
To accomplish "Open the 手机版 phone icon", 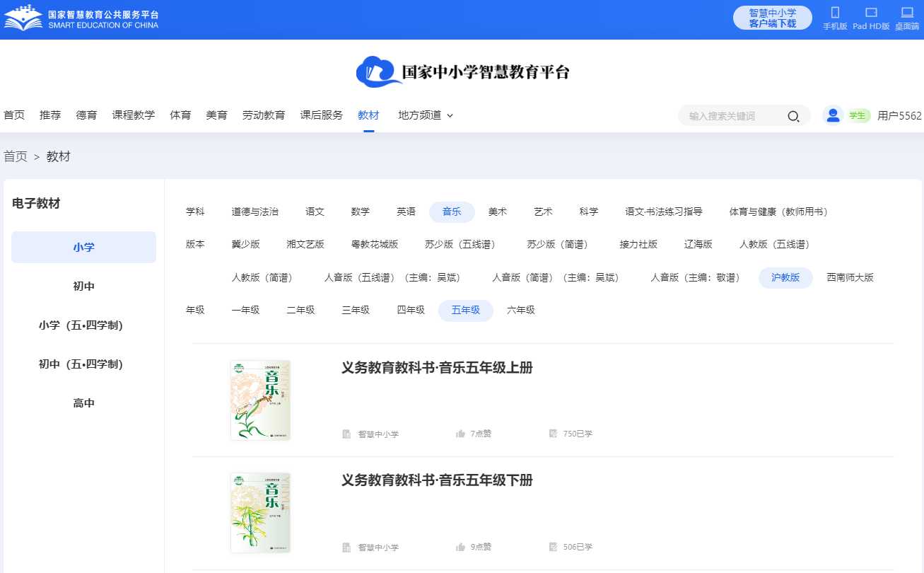I will pyautogui.click(x=835, y=13).
